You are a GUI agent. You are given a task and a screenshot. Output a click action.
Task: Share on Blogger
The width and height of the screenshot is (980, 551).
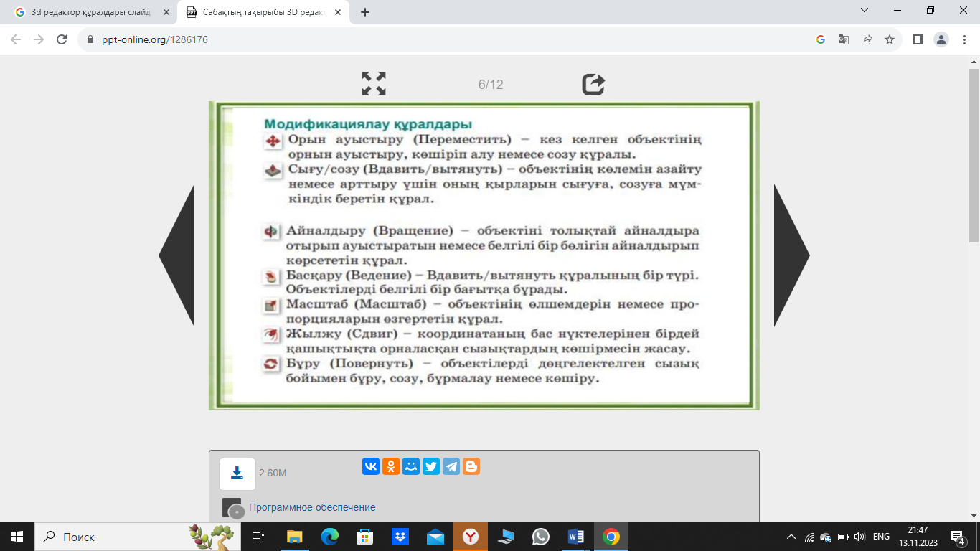coord(471,466)
